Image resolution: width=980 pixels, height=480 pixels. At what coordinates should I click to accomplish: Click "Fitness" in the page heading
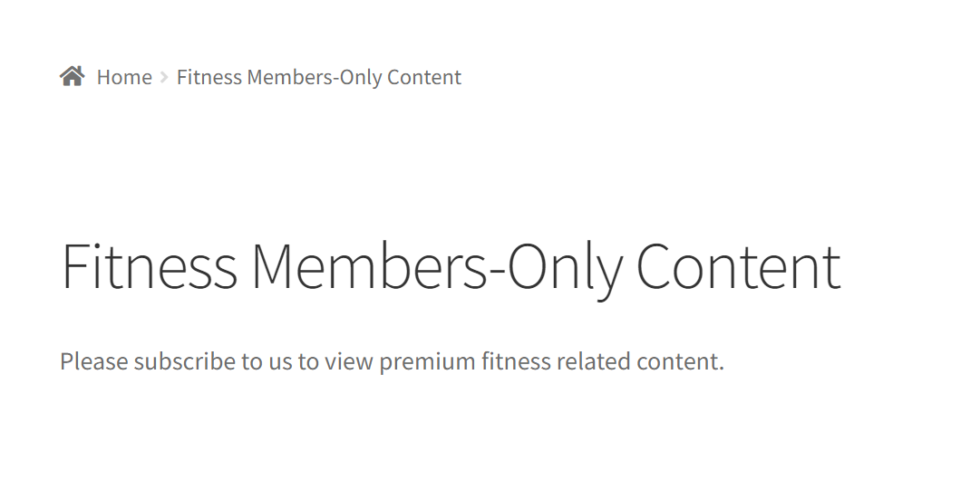[150, 266]
